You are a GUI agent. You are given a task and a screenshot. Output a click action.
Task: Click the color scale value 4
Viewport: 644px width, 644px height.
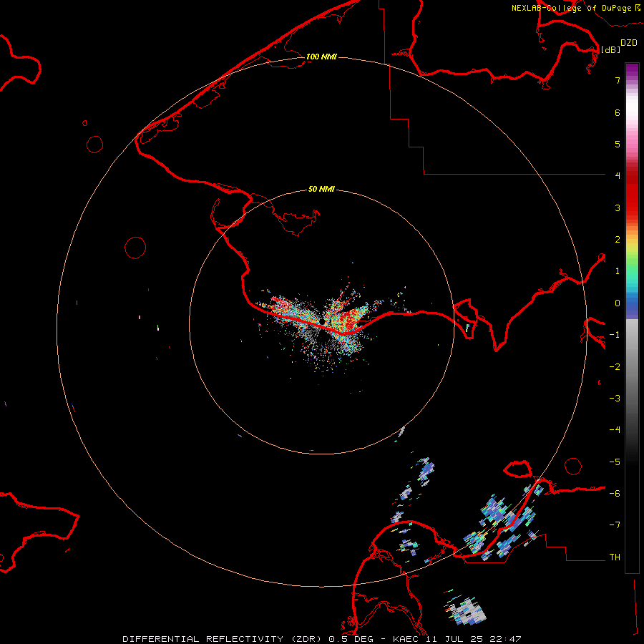[x=618, y=176]
